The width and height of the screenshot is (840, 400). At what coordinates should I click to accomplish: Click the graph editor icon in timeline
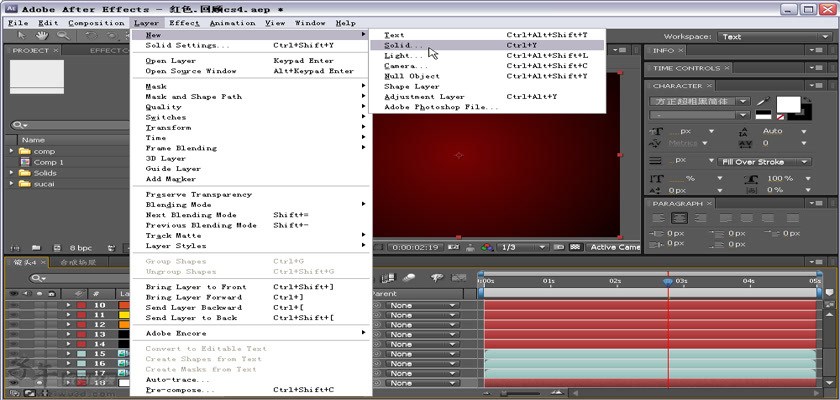pos(459,277)
